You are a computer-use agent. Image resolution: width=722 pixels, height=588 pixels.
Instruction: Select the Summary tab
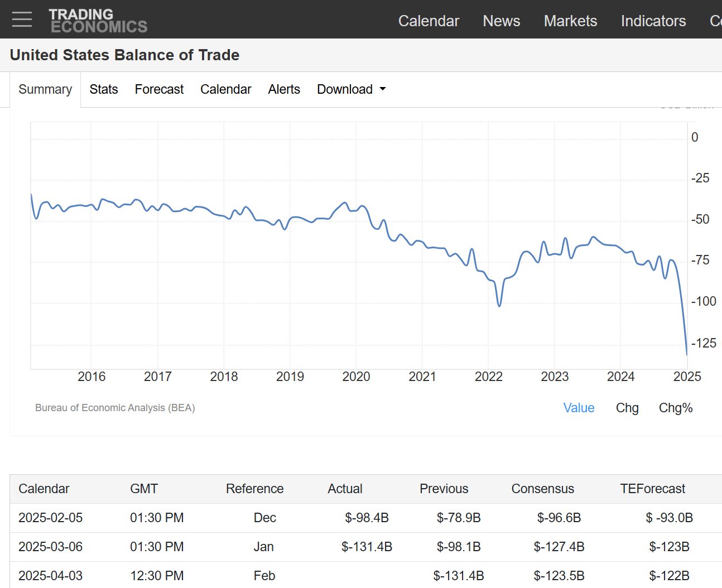coord(45,89)
